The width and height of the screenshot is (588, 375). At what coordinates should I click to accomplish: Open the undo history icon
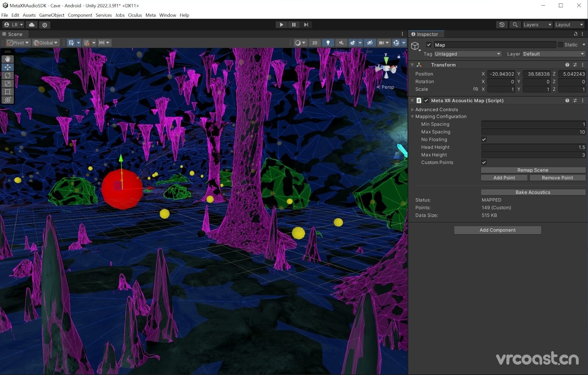click(x=502, y=25)
